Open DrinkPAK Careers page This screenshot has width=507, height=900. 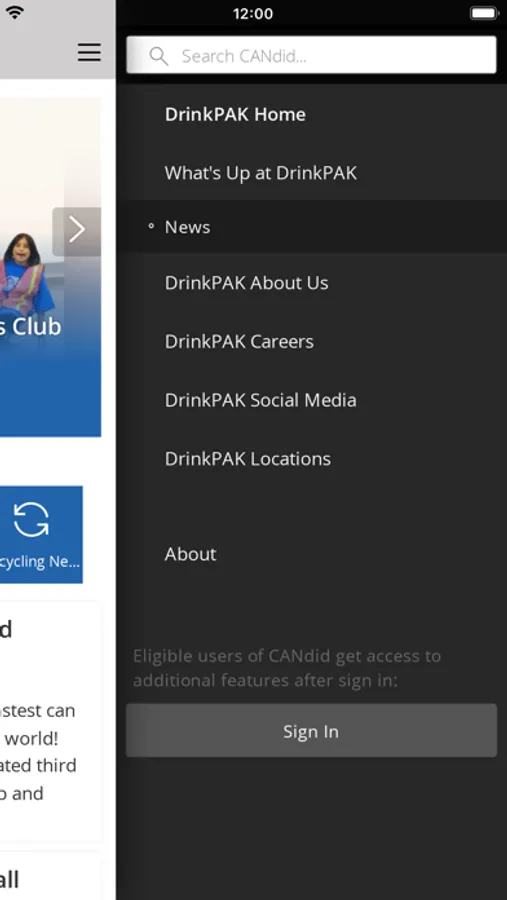tap(239, 342)
